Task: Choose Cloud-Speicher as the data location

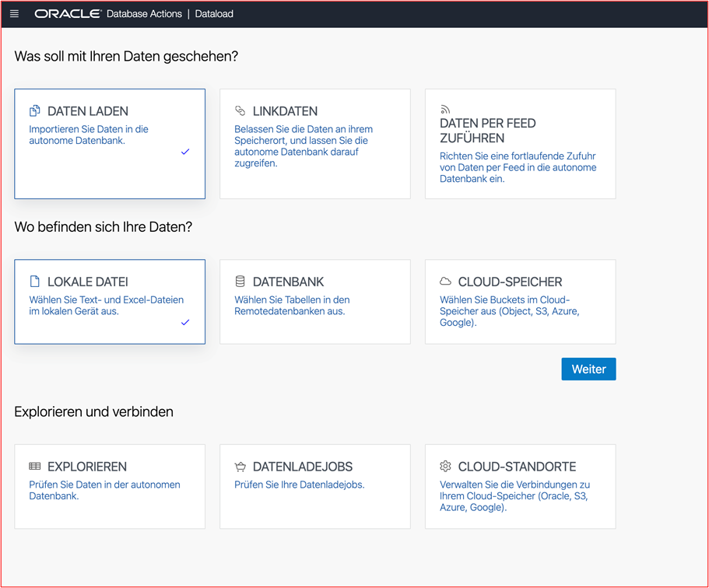Action: coord(521,302)
